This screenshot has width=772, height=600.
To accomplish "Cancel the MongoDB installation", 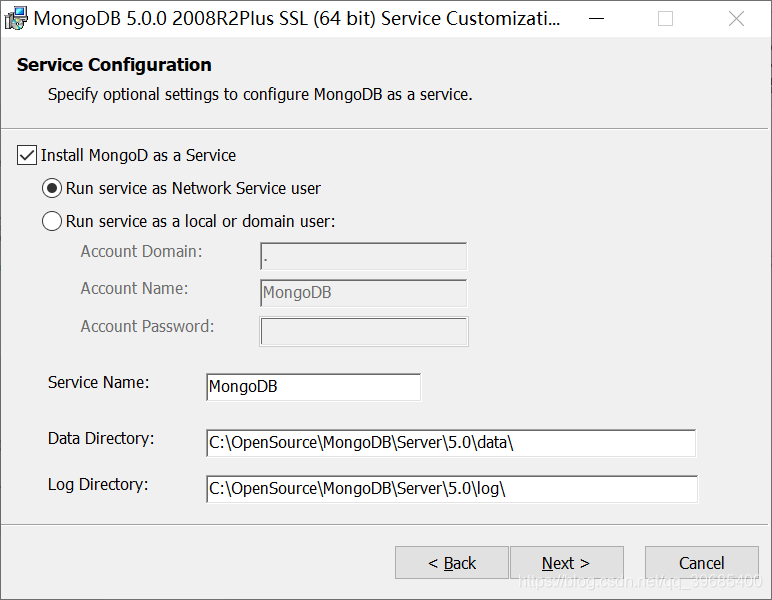I will tap(702, 563).
